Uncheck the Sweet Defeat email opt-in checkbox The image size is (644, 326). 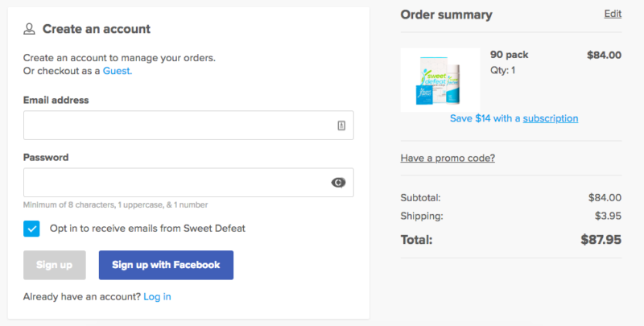31,229
